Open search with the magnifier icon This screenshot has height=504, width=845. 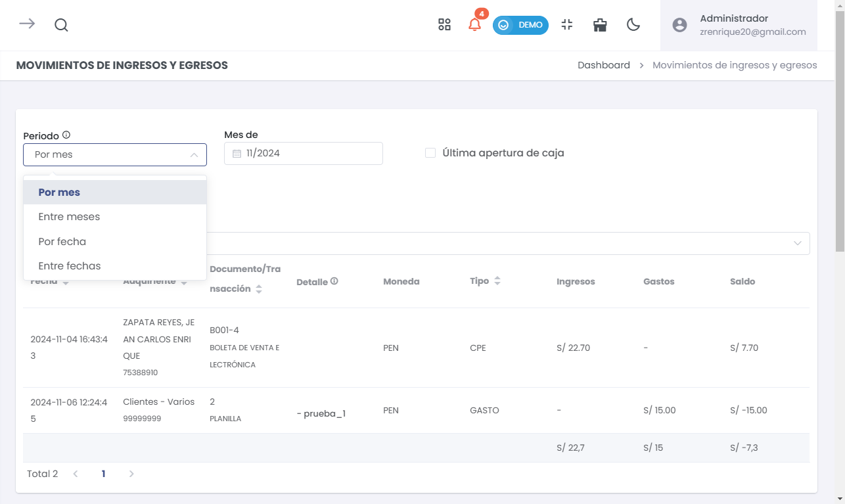[61, 25]
